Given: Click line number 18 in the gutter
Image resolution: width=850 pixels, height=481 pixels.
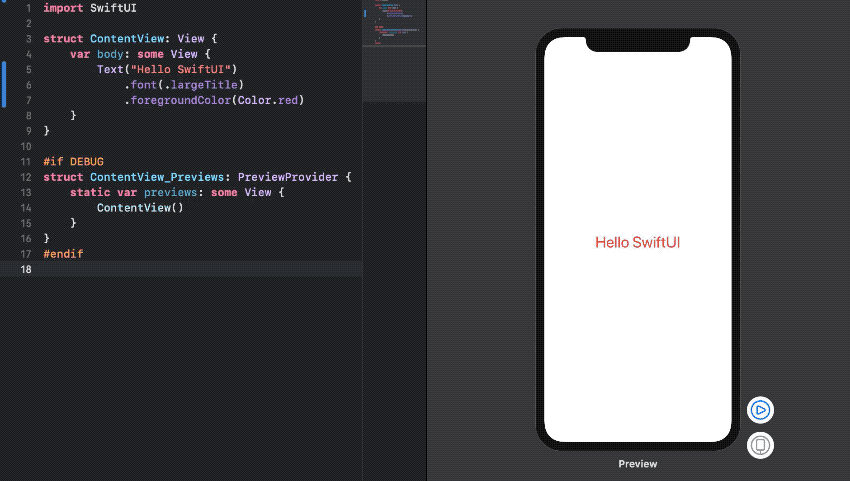Looking at the screenshot, I should 25,270.
